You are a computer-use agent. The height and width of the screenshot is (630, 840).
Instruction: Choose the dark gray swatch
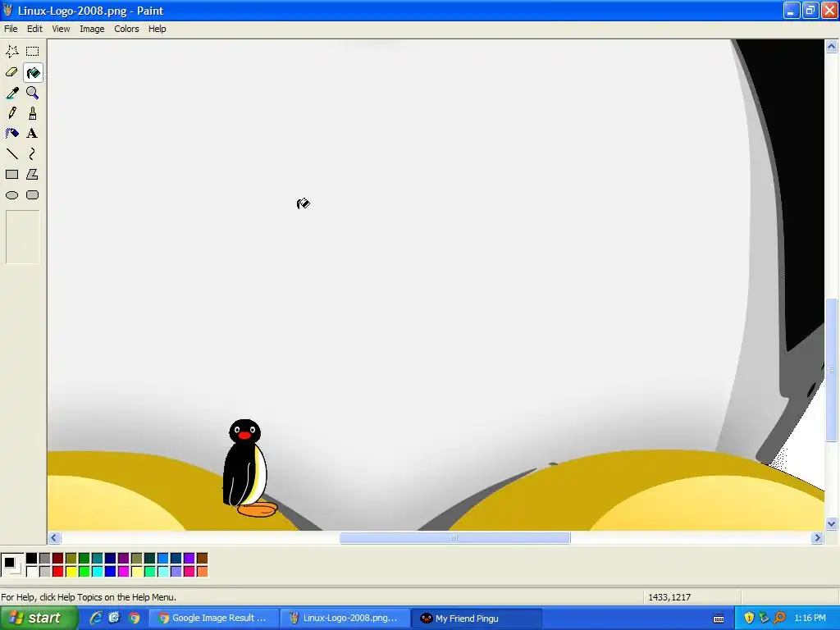pyautogui.click(x=44, y=559)
